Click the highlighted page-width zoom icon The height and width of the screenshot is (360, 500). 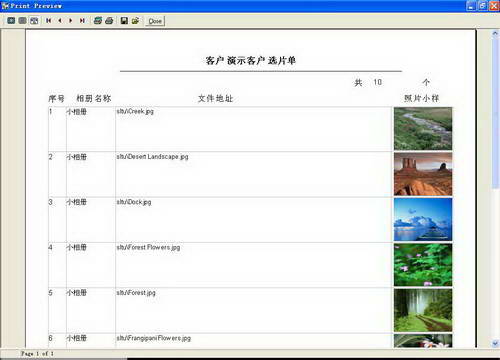34,21
